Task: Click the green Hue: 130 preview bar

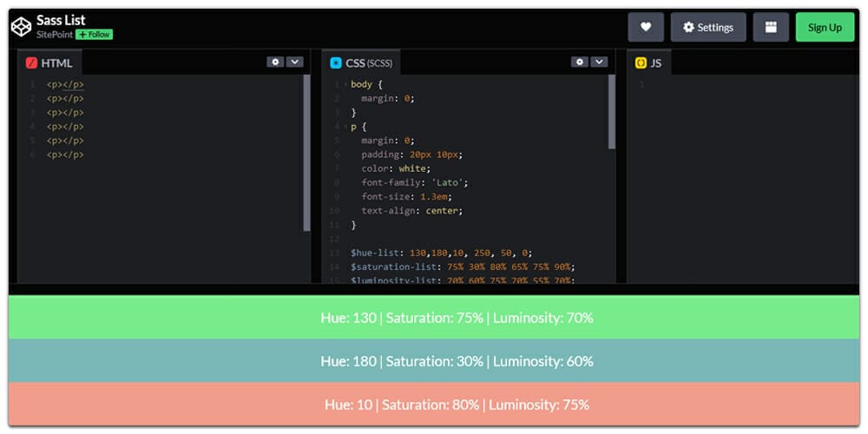Action: (434, 317)
